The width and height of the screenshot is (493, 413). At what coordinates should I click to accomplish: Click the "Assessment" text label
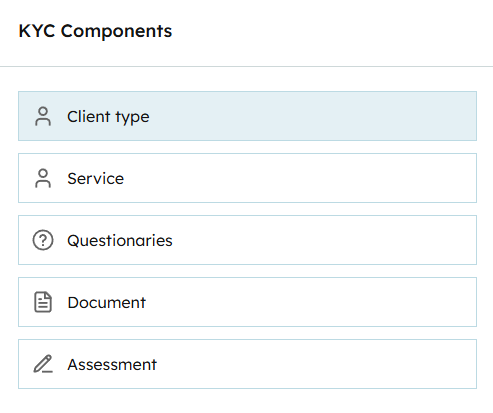point(112,364)
